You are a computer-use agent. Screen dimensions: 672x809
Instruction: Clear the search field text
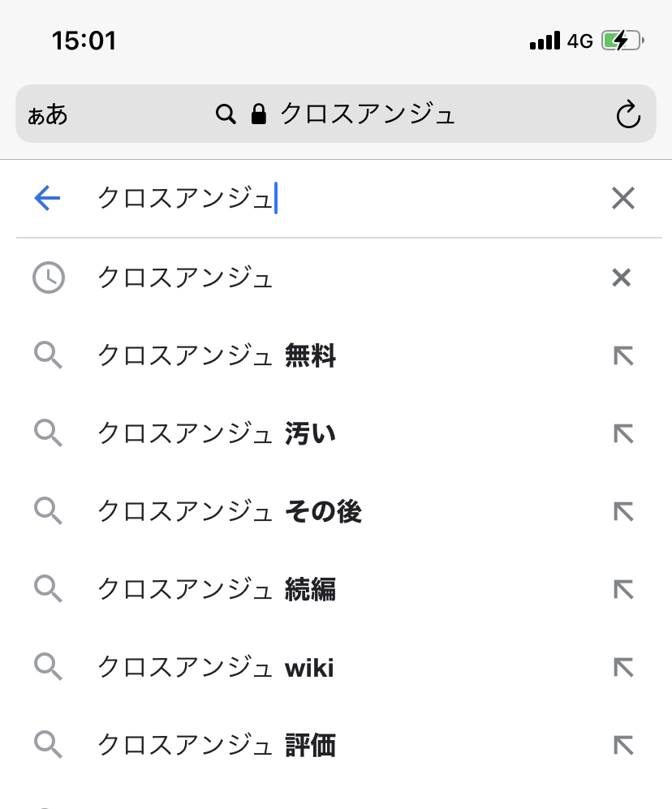tap(622, 198)
